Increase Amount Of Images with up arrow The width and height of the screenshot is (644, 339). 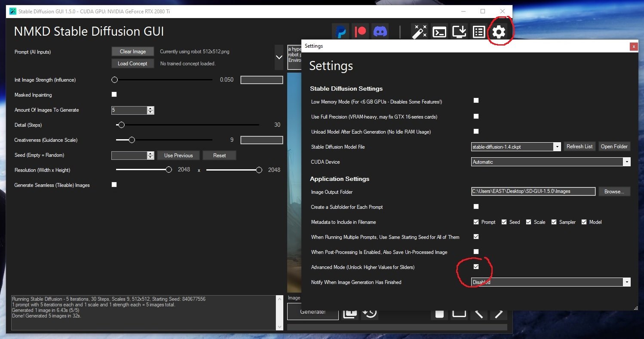coord(150,108)
